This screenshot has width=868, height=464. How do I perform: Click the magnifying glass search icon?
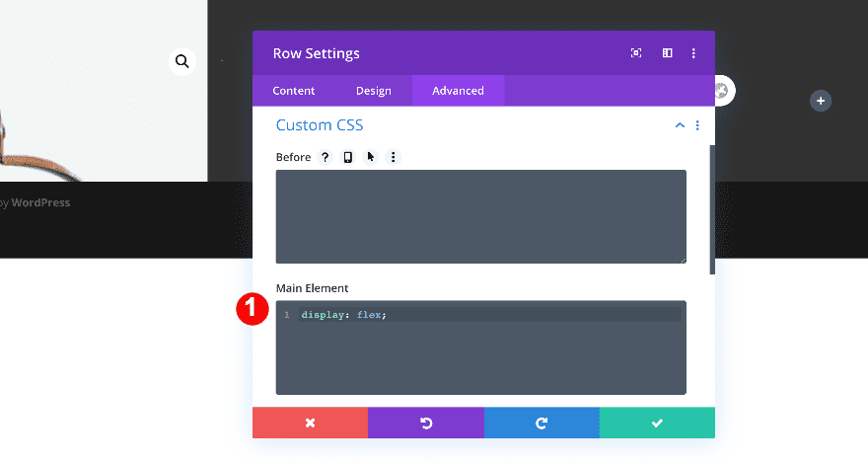tap(181, 61)
